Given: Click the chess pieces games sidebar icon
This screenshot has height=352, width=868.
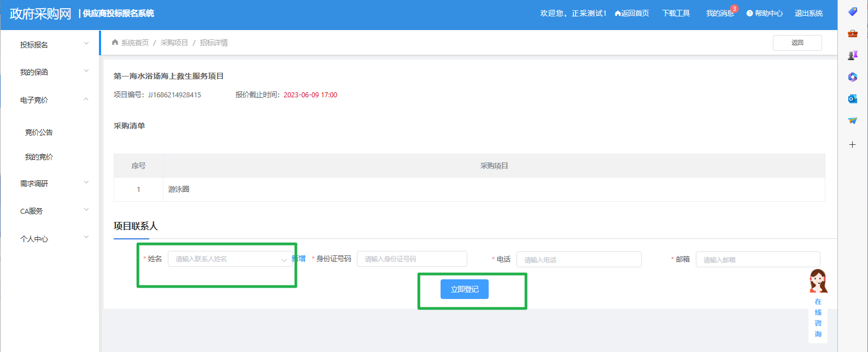Looking at the screenshot, I should [852, 55].
